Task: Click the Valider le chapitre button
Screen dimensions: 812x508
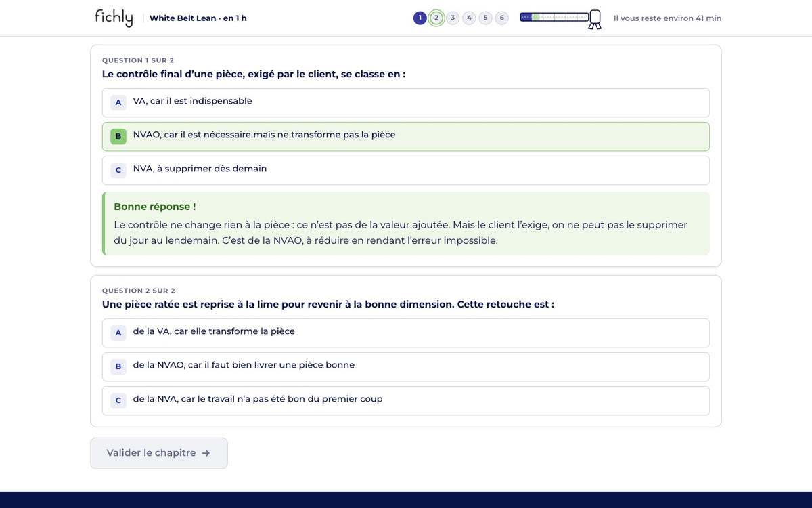Action: pyautogui.click(x=159, y=453)
